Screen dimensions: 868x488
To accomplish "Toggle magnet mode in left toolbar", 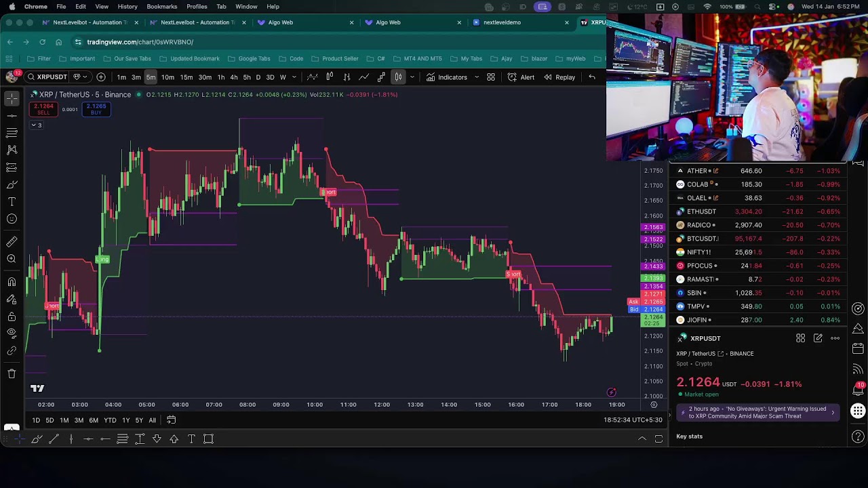I will [x=12, y=282].
